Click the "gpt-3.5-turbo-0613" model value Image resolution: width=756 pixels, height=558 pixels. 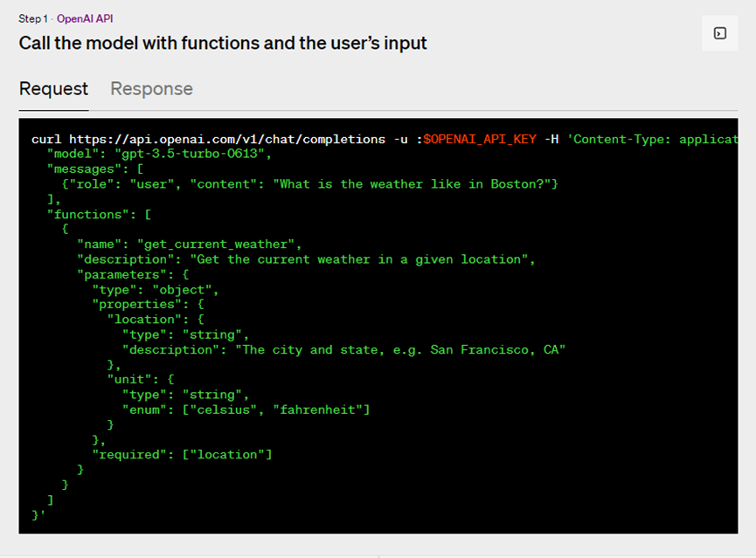click(190, 155)
